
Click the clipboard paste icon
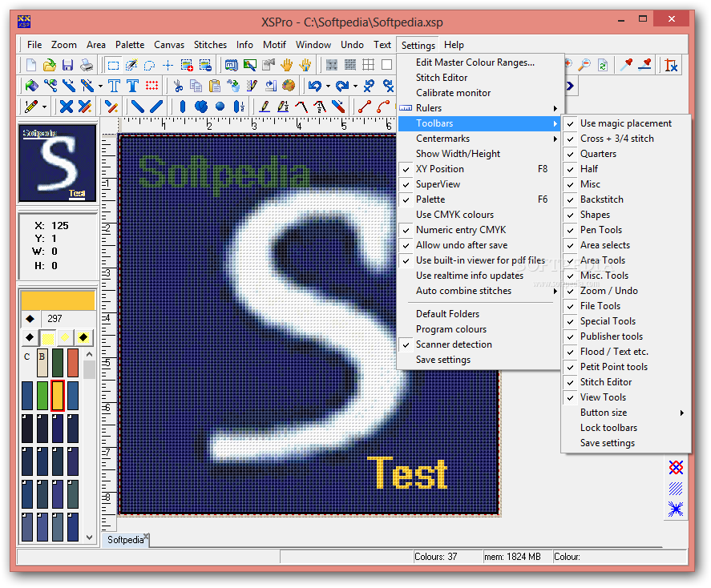pyautogui.click(x=215, y=86)
